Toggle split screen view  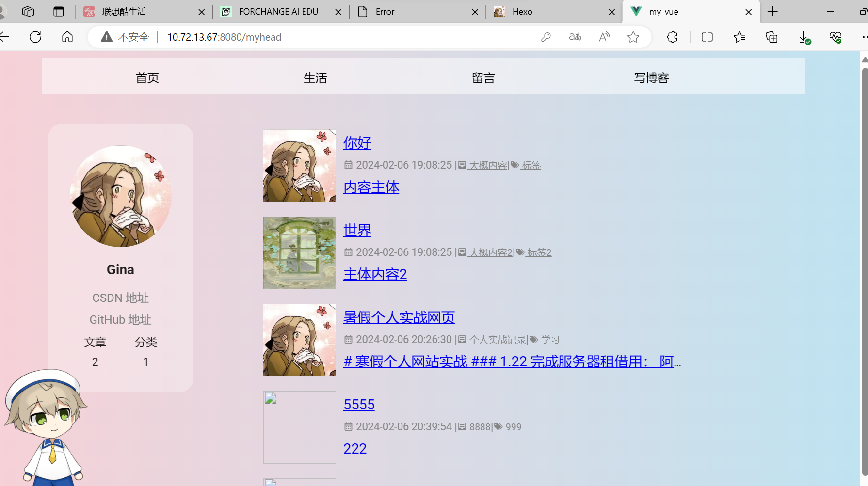click(707, 37)
